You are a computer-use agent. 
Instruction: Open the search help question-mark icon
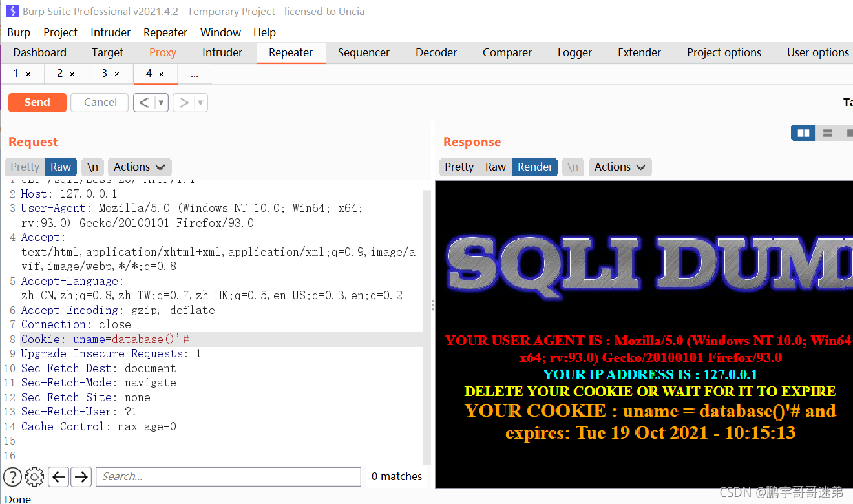click(x=12, y=477)
